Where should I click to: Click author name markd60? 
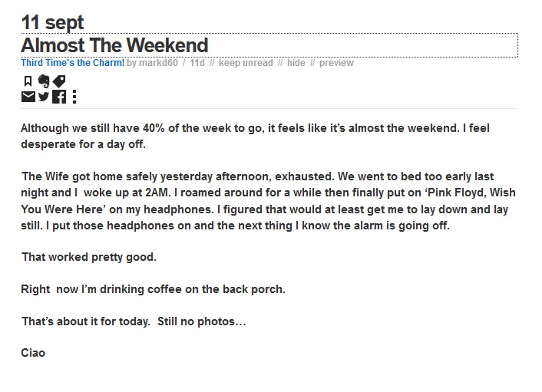tap(158, 63)
